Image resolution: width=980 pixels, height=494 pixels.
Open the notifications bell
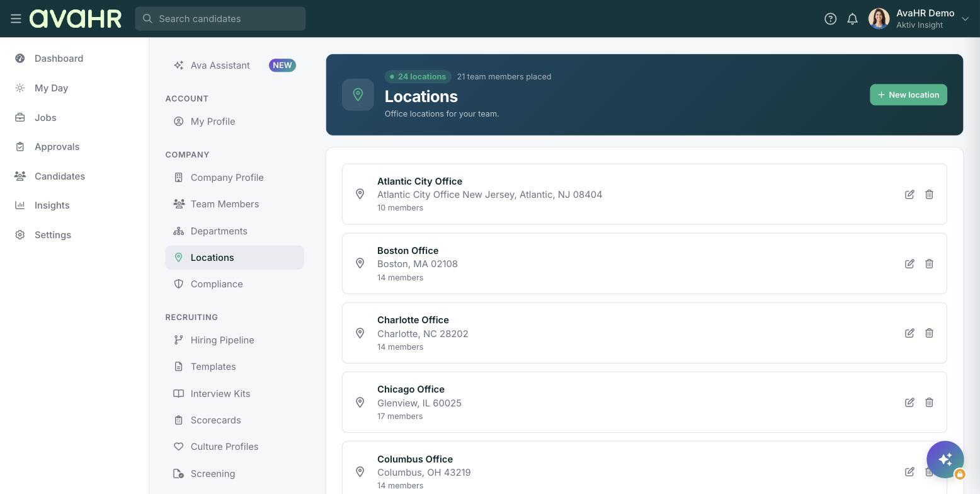[x=852, y=19]
